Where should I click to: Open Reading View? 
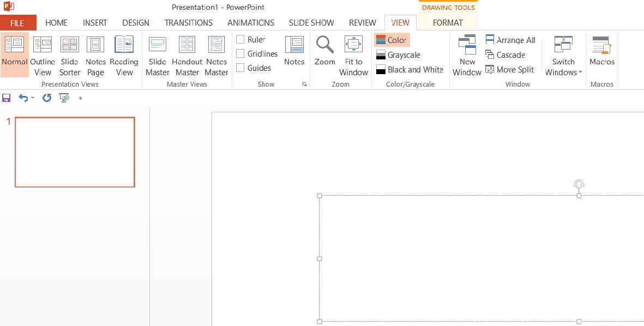(124, 56)
